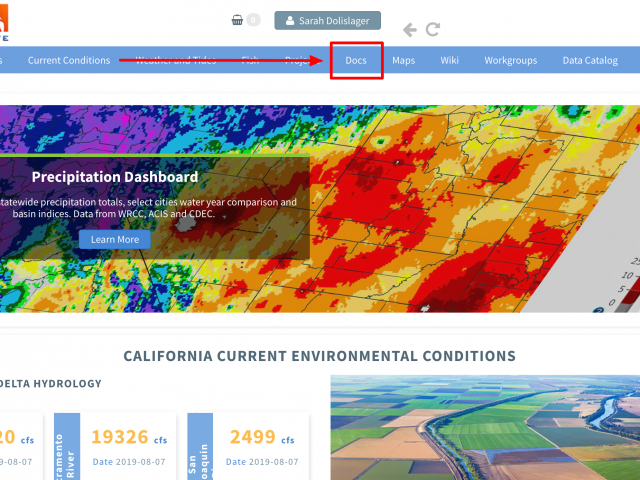This screenshot has height=480, width=640.
Task: Click the Precipitation Dashboard heading
Action: tap(115, 177)
